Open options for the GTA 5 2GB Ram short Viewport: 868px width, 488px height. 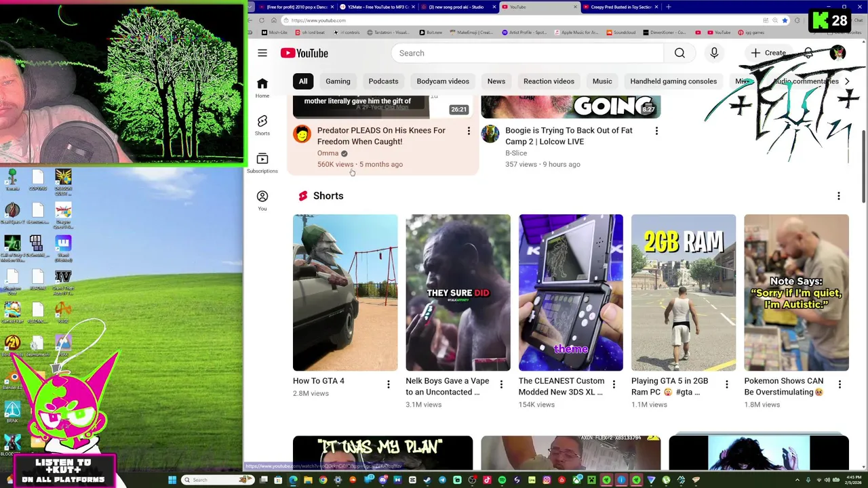point(726,385)
